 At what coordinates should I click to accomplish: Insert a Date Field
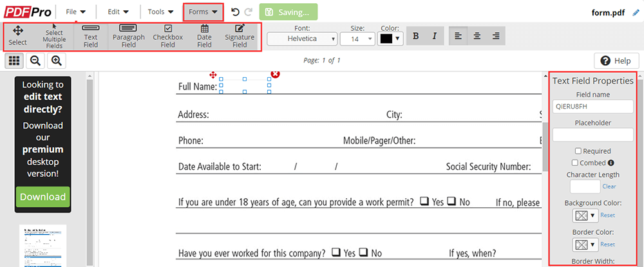tap(204, 37)
